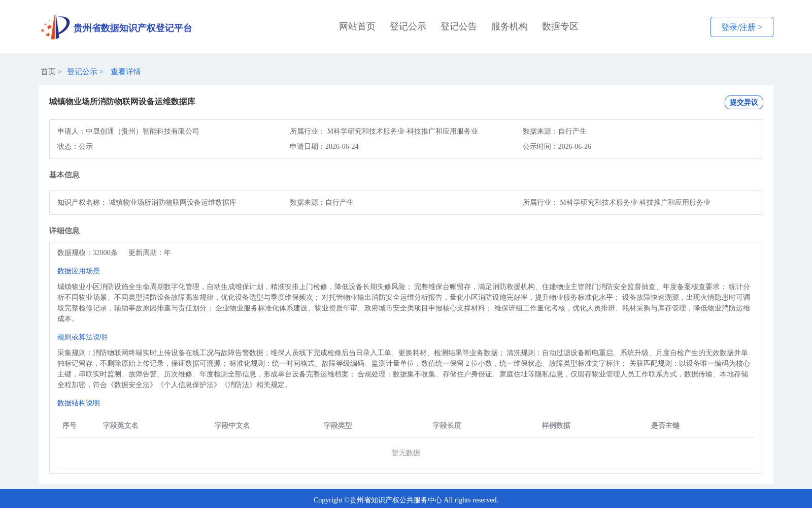Click the 字段类型 column header

pos(338,425)
